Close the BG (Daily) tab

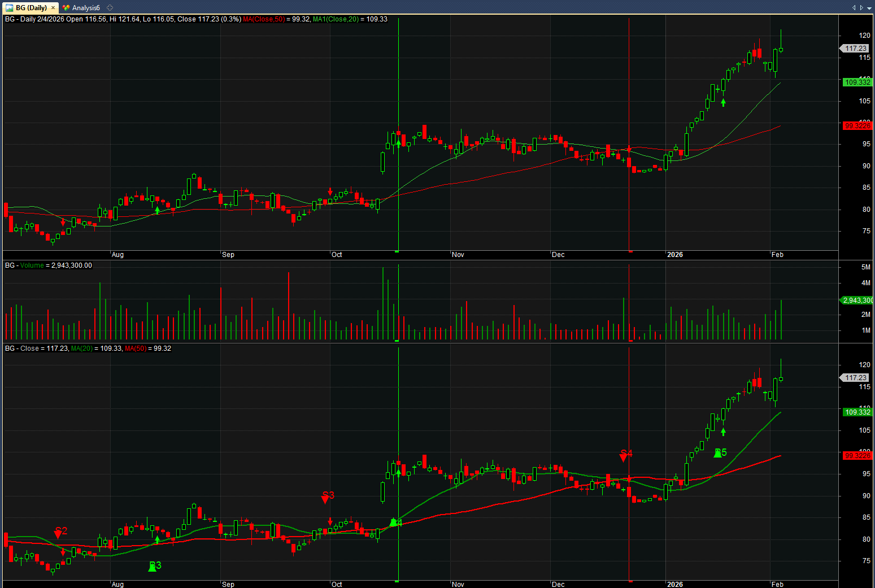click(53, 8)
